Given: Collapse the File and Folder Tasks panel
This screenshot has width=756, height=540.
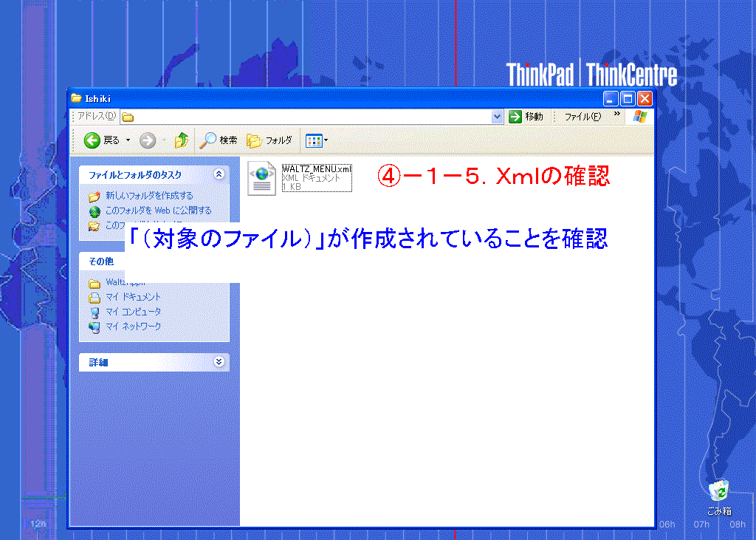Looking at the screenshot, I should click(x=218, y=174).
